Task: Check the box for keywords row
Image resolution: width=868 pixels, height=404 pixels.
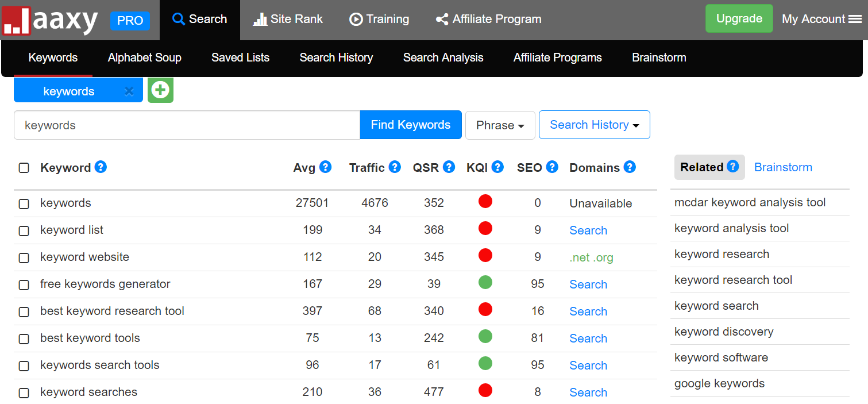Action: click(24, 204)
